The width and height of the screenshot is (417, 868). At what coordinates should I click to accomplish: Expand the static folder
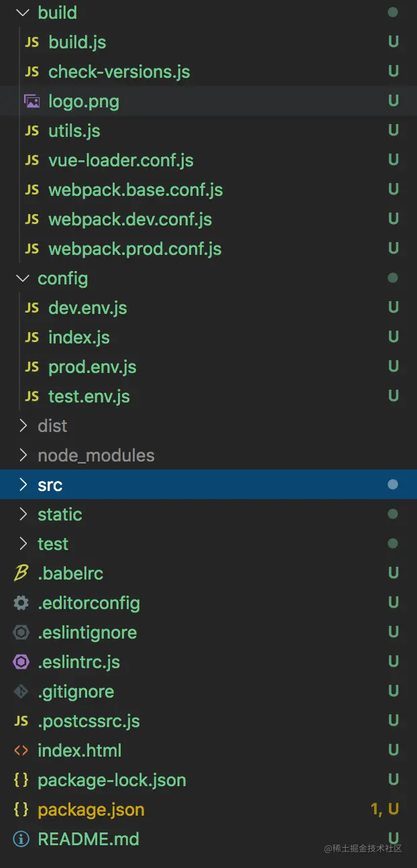[23, 514]
